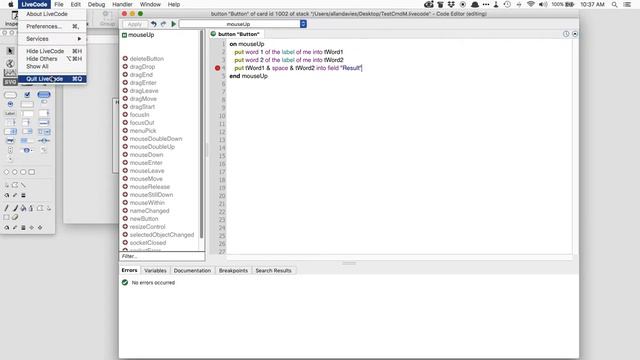The height and width of the screenshot is (360, 640).
Task: Choose the rectangle graphic shape tool
Action: point(32,172)
